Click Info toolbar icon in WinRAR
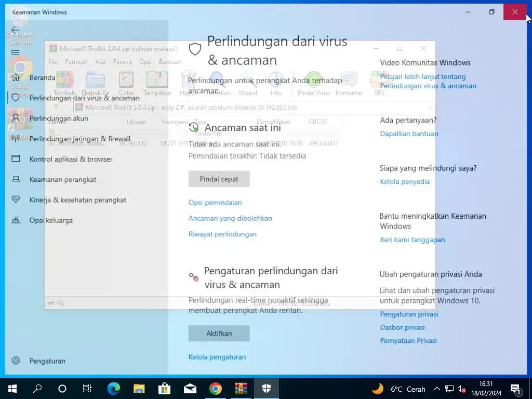532x399 pixels. [276, 84]
